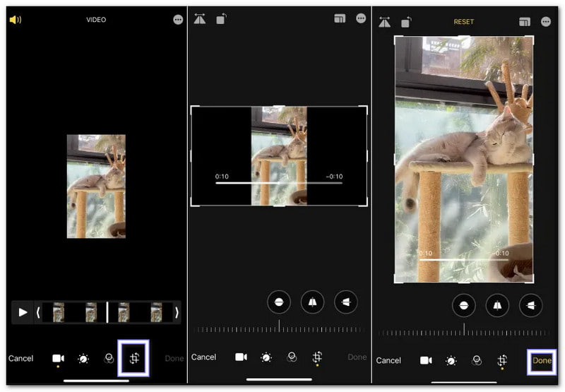This screenshot has width=565, height=392.
Task: Tap the highlighted Done button in right screen
Action: pos(542,360)
